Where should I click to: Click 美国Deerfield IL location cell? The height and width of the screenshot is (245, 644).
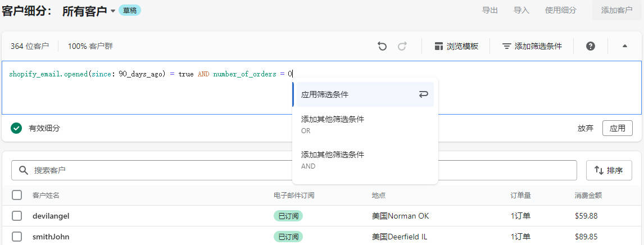pos(400,237)
